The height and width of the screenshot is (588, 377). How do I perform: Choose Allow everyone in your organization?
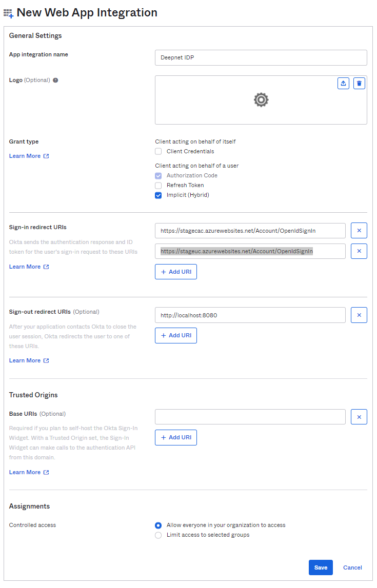pos(158,525)
